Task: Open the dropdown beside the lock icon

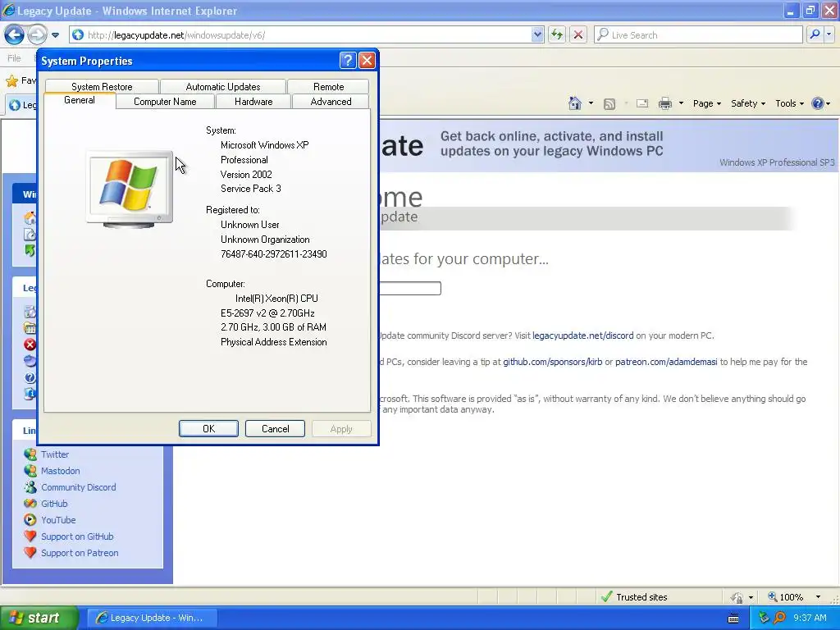Action: point(751,597)
